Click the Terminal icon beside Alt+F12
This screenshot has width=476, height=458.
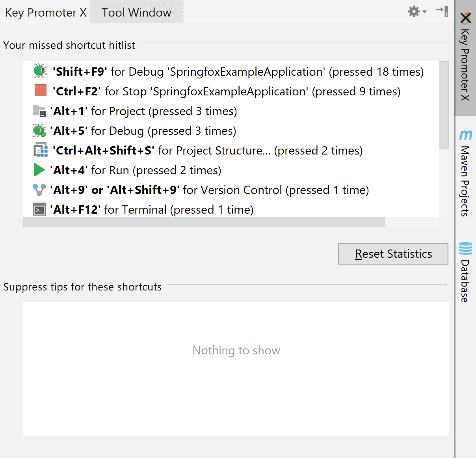[x=39, y=209]
